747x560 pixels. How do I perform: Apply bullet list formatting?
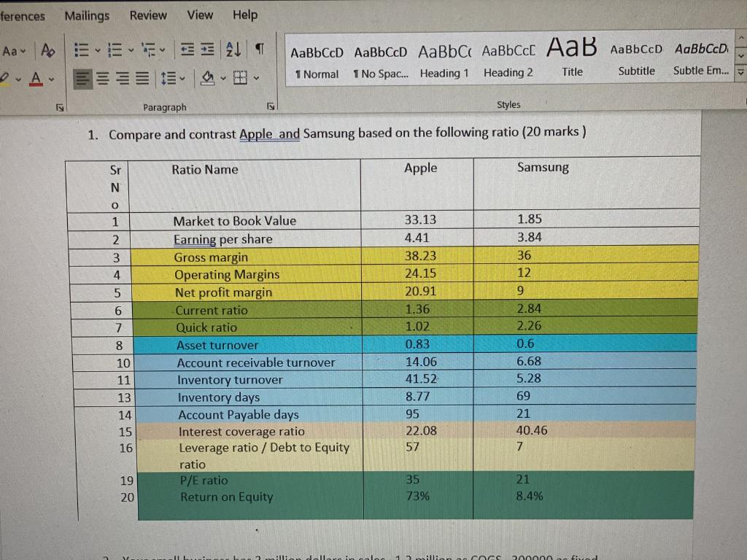coord(82,50)
